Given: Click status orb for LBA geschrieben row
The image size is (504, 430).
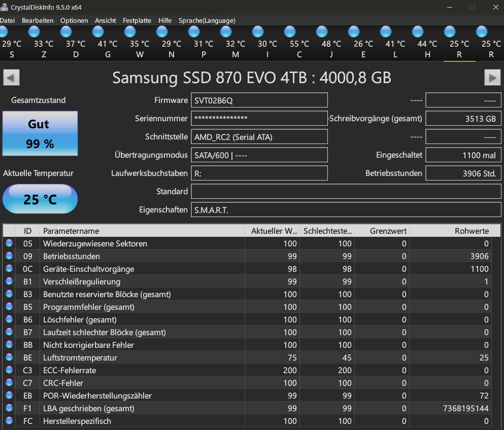Looking at the screenshot, I should [9, 408].
